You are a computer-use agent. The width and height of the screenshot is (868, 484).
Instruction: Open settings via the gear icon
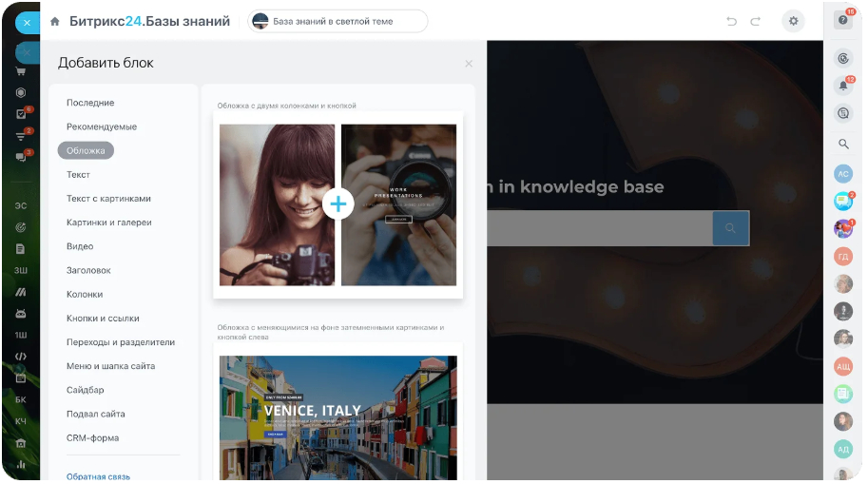[x=793, y=21]
